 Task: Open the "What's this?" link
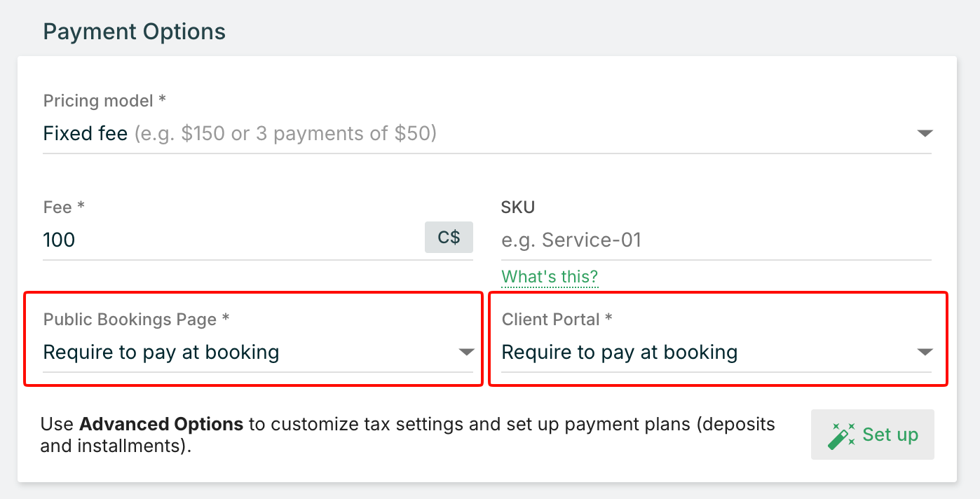coord(550,277)
